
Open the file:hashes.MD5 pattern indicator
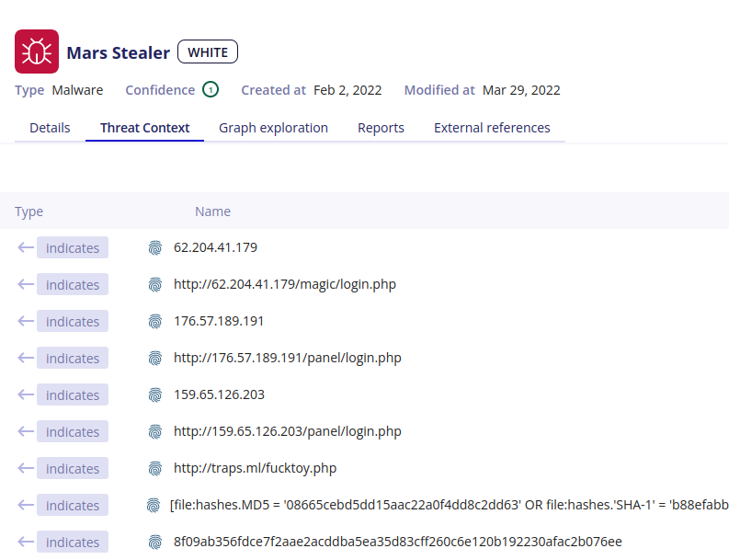[x=450, y=505]
